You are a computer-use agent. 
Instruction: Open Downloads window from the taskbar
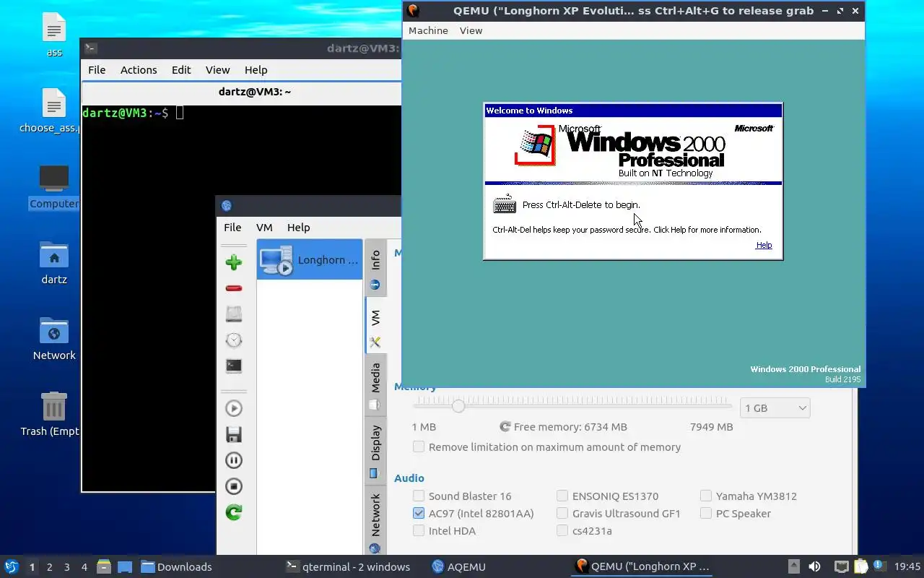pos(176,566)
